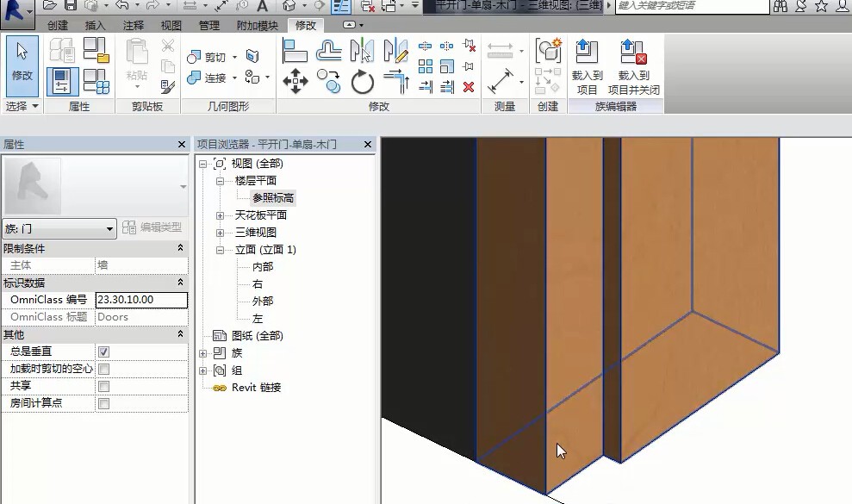Screen dimensions: 852x504
Task: Choose the Align tool icon
Action: click(295, 52)
